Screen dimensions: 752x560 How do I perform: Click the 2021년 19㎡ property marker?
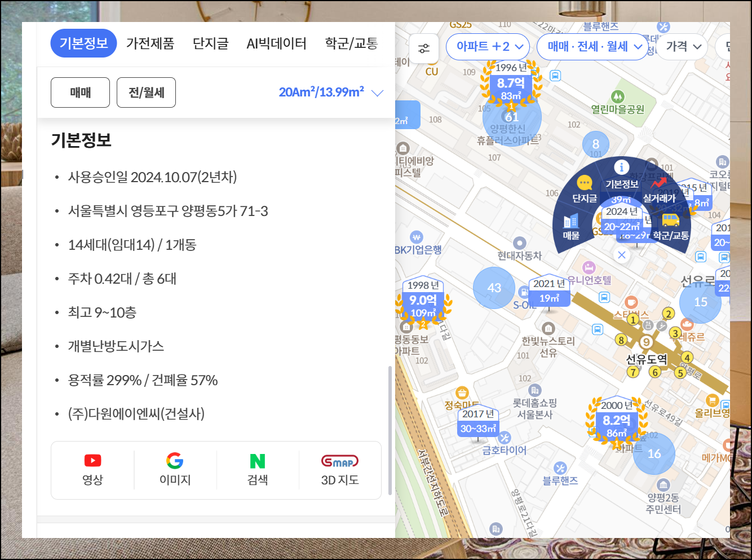[549, 292]
